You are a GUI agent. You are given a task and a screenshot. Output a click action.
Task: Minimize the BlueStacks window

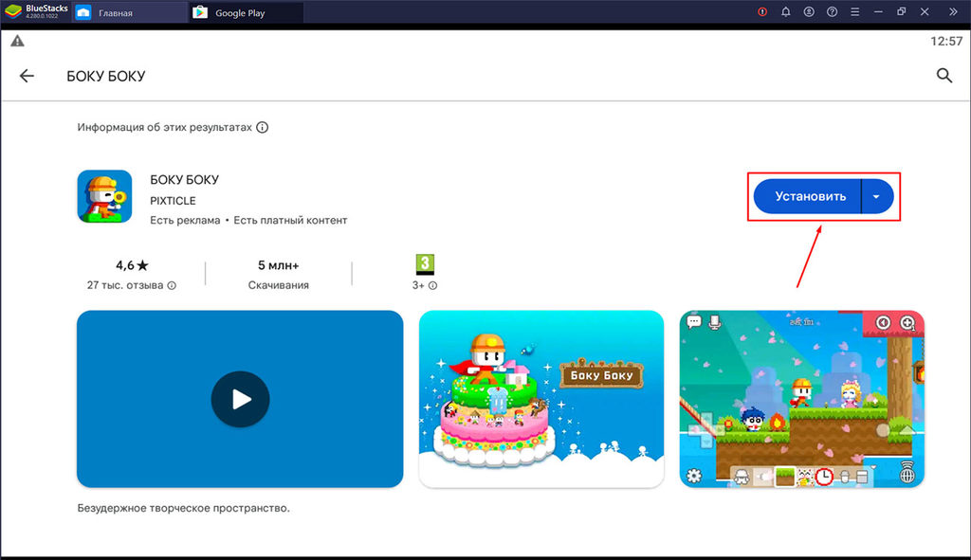pyautogui.click(x=877, y=11)
